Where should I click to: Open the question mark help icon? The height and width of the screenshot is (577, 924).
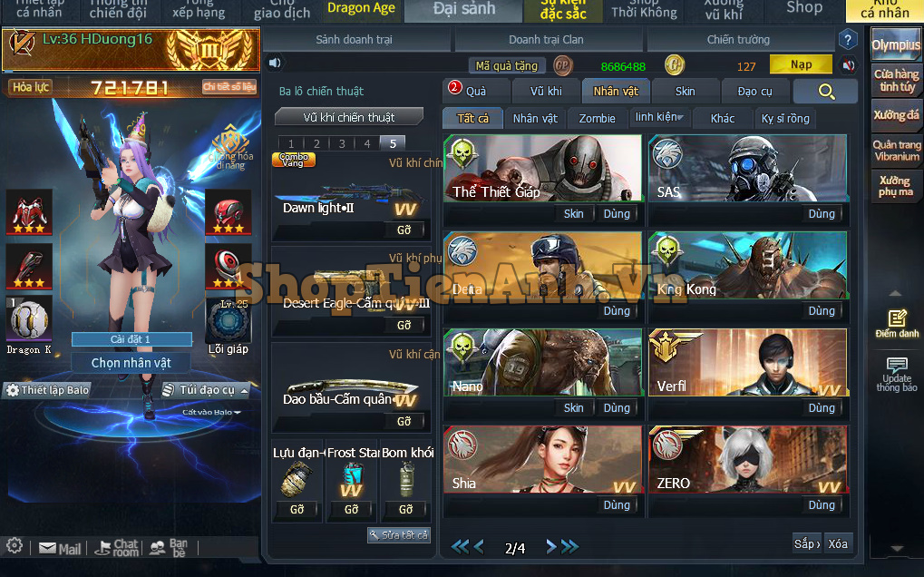[x=847, y=40]
